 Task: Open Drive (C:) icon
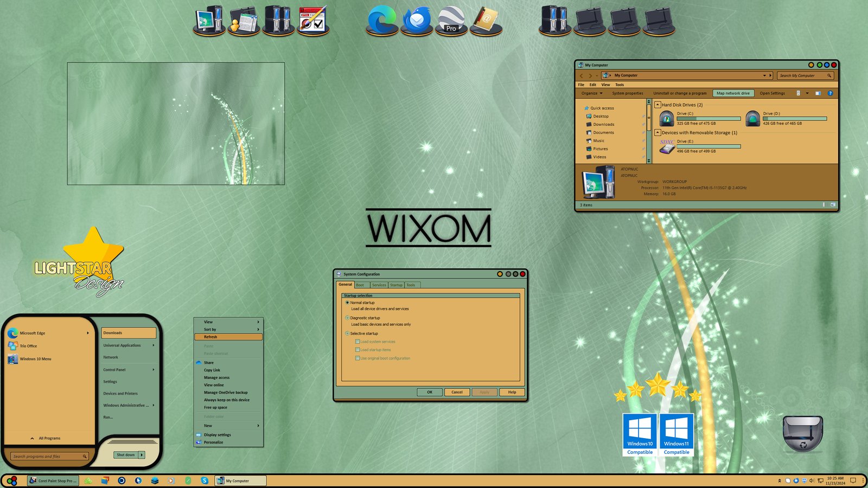click(667, 118)
